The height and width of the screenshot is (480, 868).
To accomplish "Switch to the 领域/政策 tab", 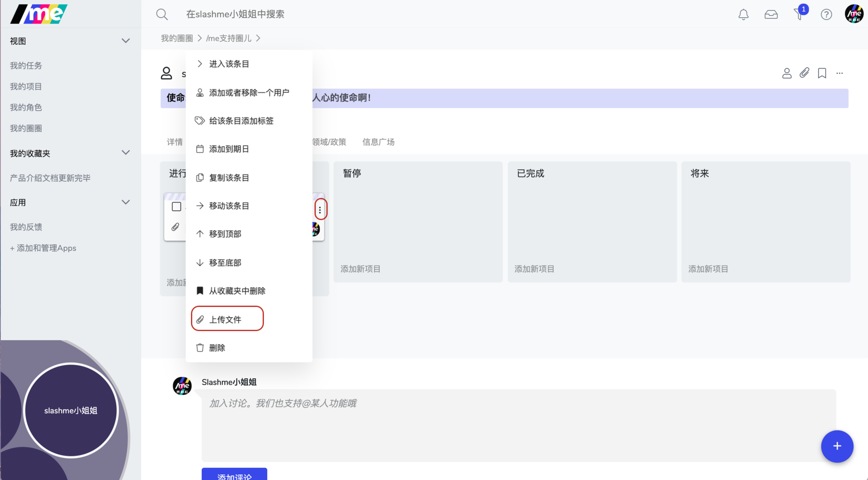I will pyautogui.click(x=329, y=142).
